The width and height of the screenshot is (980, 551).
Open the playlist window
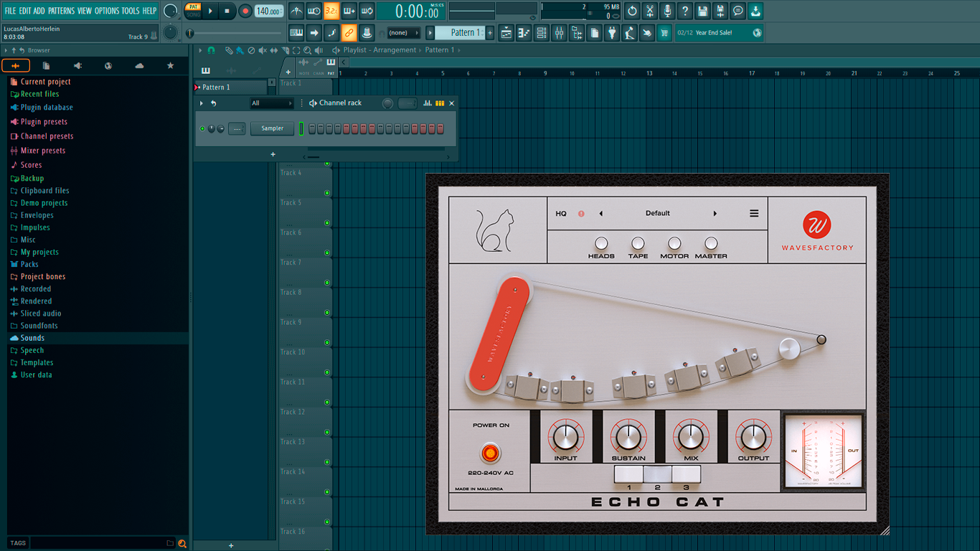tap(507, 33)
